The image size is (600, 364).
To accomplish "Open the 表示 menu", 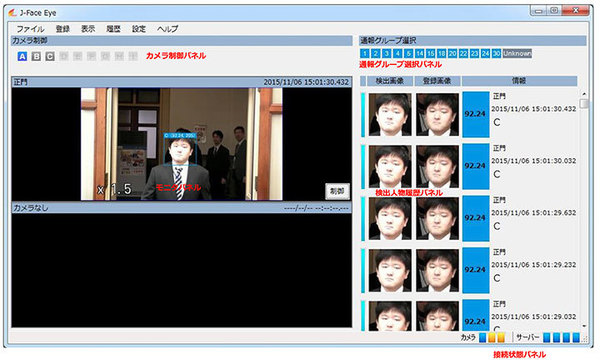I will tap(88, 29).
